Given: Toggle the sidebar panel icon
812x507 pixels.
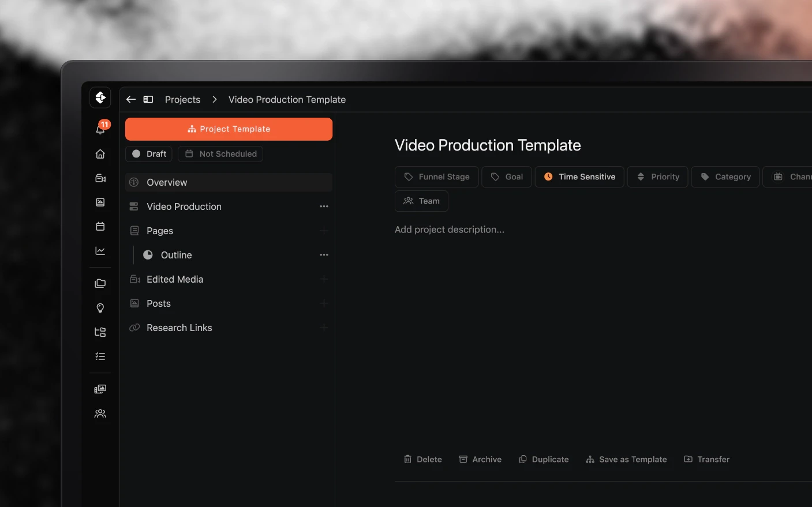Looking at the screenshot, I should coord(148,99).
